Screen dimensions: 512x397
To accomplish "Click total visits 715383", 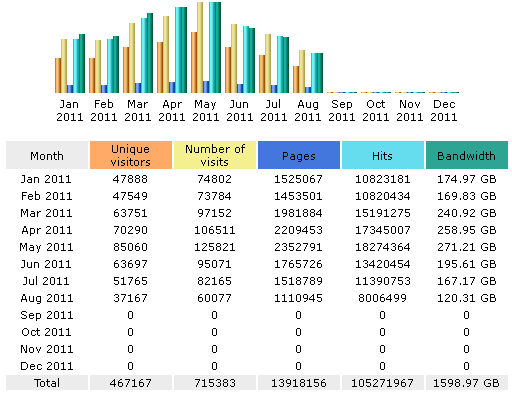I will [215, 383].
